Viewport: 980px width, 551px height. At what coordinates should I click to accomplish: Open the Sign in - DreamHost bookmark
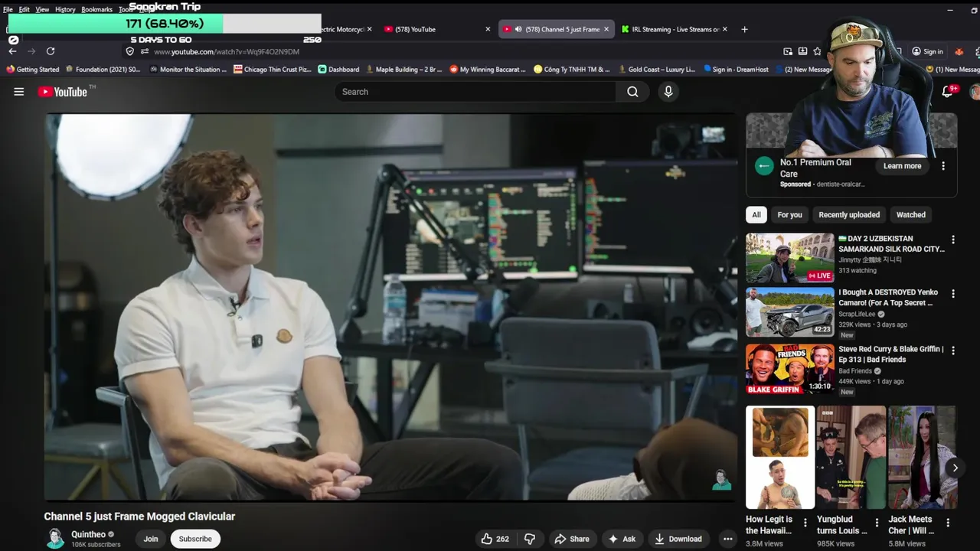click(x=736, y=69)
